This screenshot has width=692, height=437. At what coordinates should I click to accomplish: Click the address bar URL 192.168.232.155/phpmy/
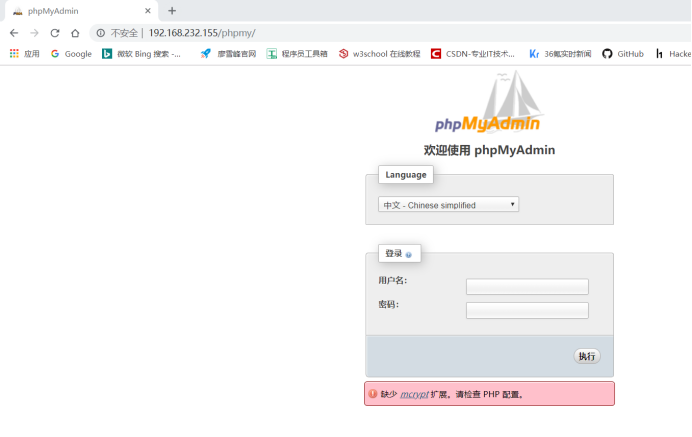pyautogui.click(x=202, y=33)
